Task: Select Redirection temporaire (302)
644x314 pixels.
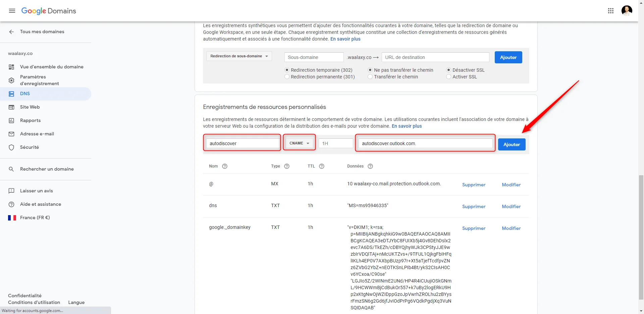Action: pos(287,70)
